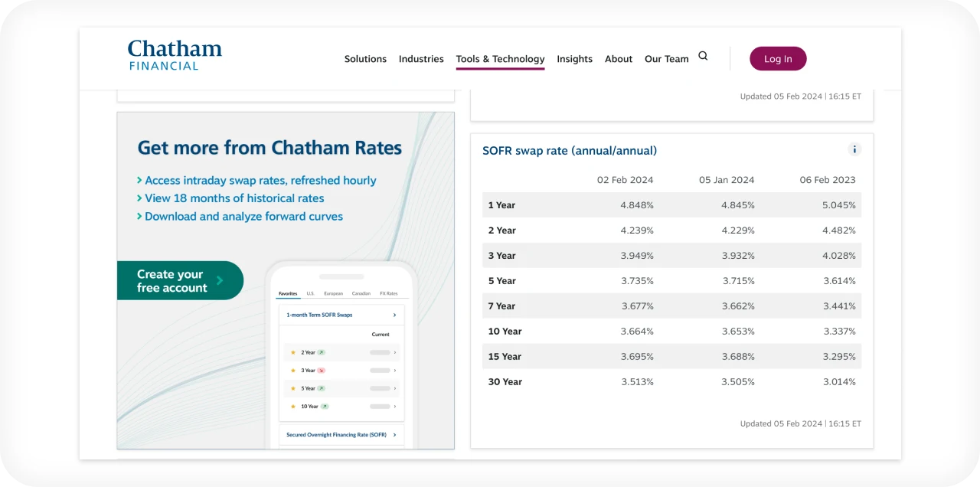The image size is (980, 487).
Task: Select the 3.695% rate
Action: point(637,357)
